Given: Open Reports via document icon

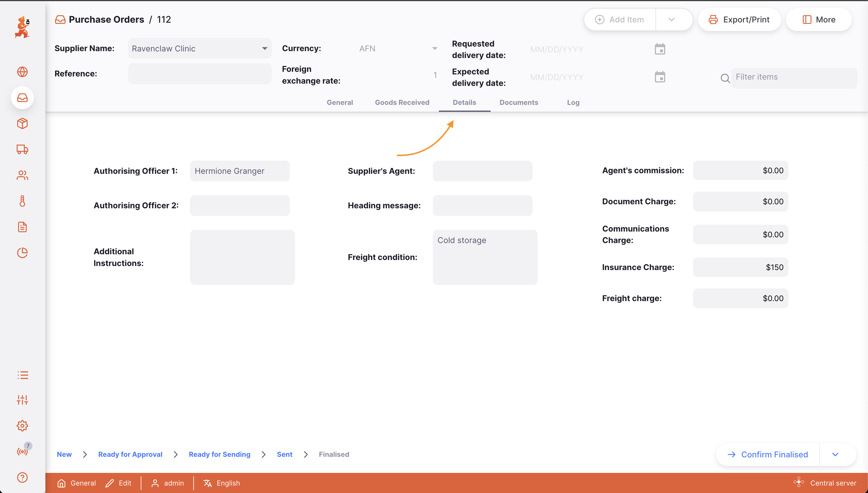Looking at the screenshot, I should tap(22, 227).
